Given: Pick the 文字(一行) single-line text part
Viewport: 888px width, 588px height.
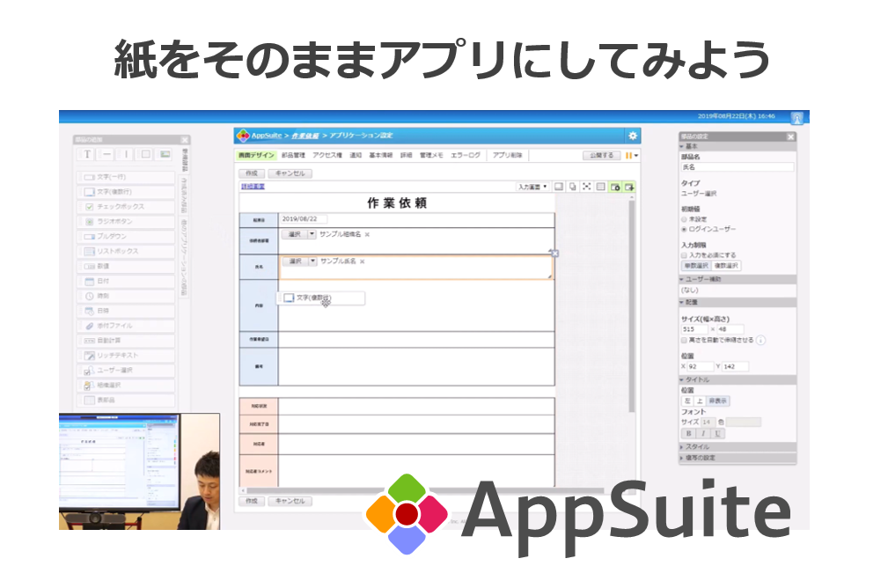Looking at the screenshot, I should pyautogui.click(x=126, y=177).
